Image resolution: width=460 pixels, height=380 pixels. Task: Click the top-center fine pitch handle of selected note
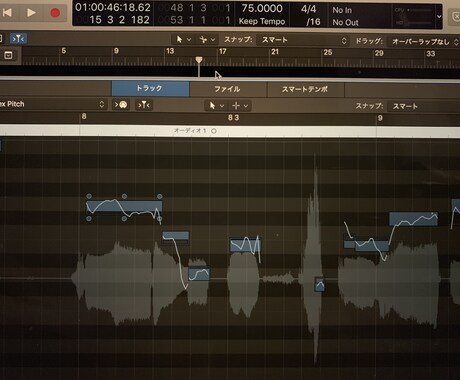tap(124, 196)
